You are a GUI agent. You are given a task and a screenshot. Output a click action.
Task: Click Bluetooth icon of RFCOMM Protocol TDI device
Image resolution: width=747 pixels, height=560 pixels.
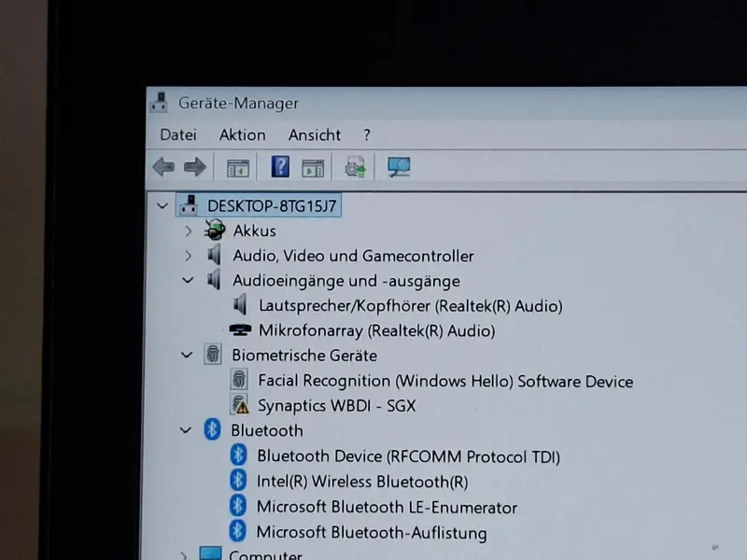pyautogui.click(x=238, y=455)
